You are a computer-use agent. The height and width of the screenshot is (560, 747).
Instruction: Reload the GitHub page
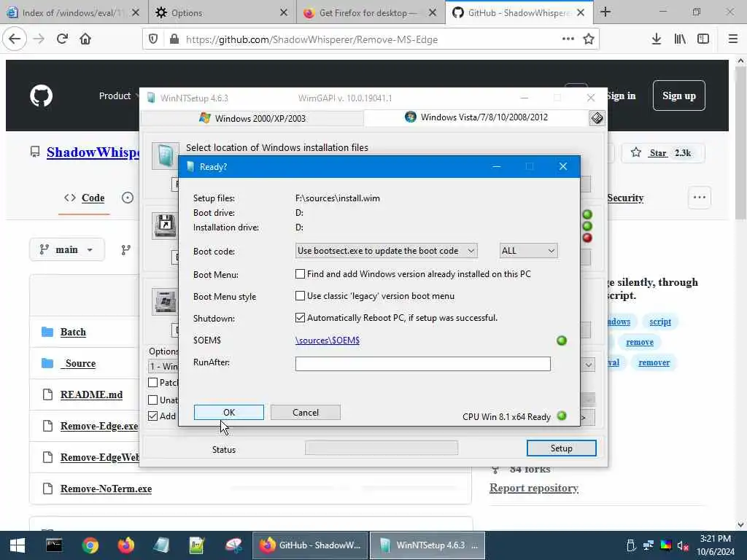point(62,39)
